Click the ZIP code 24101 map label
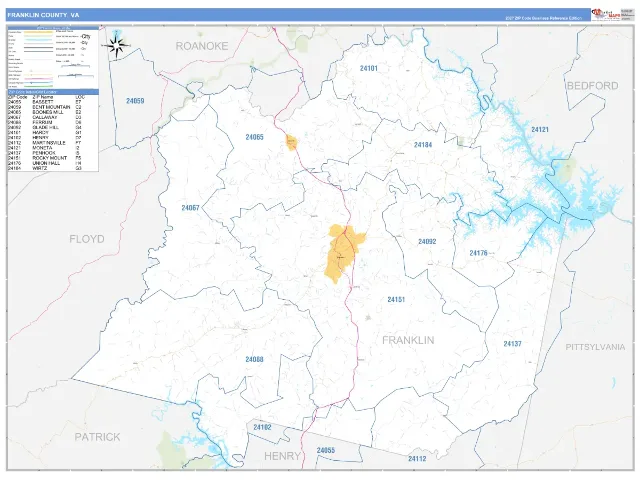Image resolution: width=640 pixels, height=480 pixels. [x=369, y=68]
